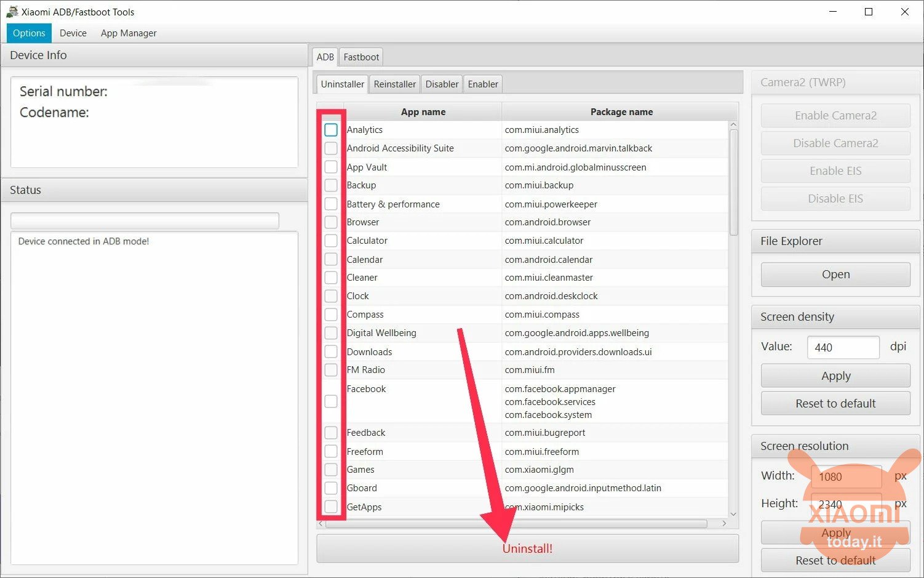The image size is (924, 578).
Task: Select the Uninstaller tab
Action: coord(342,84)
